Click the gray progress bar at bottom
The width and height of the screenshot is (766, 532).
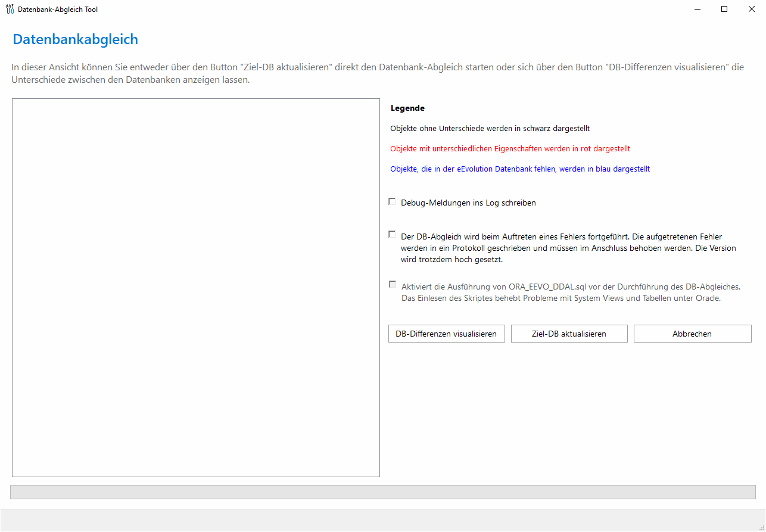382,492
